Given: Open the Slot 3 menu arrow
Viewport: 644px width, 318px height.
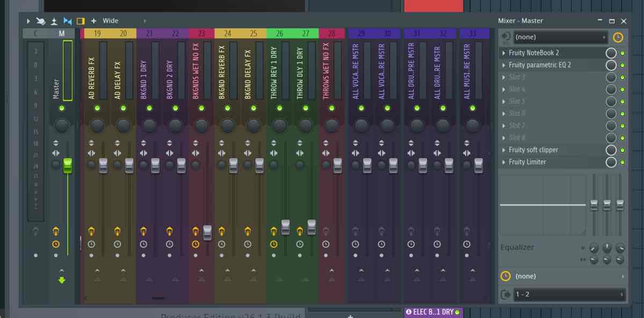Looking at the screenshot, I should coord(503,77).
